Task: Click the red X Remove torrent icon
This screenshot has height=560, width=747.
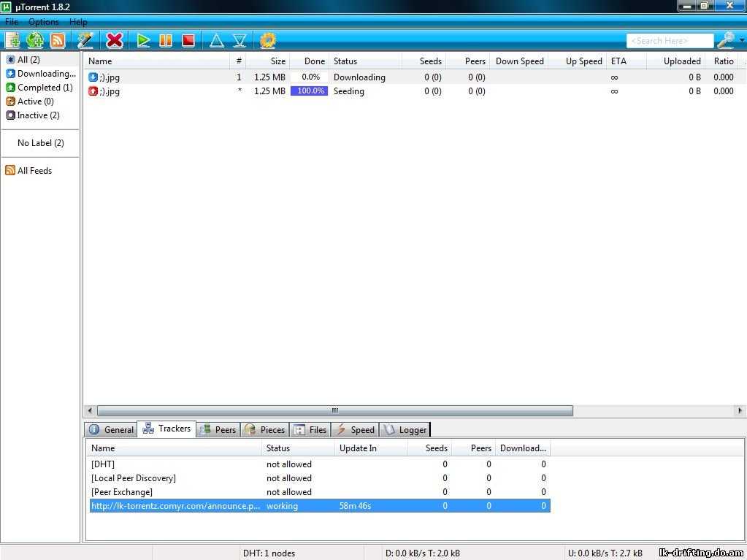Action: 115,40
